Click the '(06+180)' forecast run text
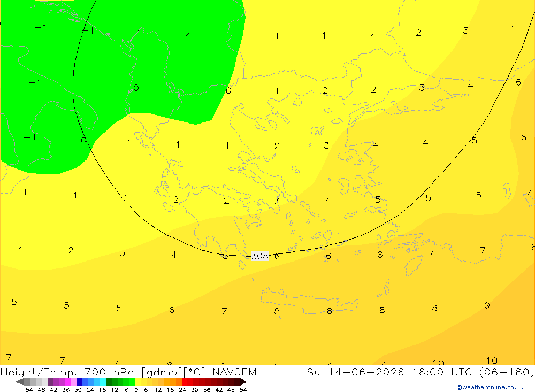The image size is (535, 392). [x=506, y=372]
